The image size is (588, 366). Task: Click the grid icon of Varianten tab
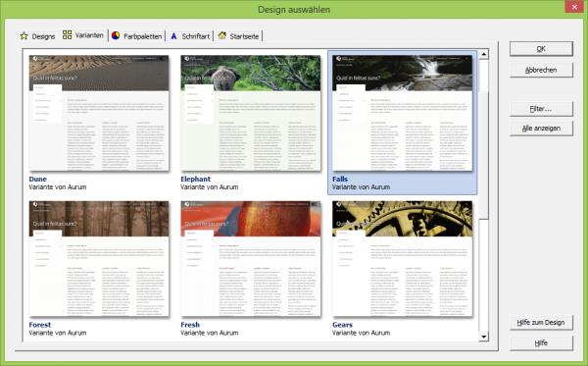point(67,35)
